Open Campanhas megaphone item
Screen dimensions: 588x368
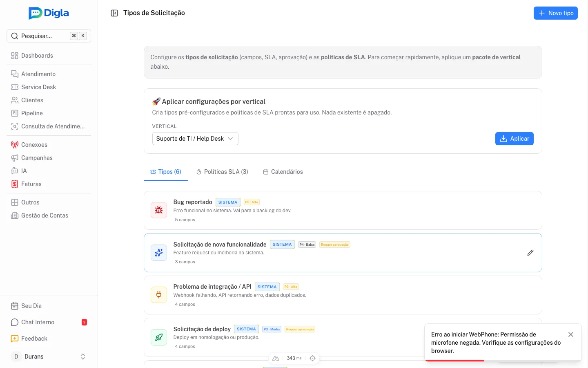(49, 158)
